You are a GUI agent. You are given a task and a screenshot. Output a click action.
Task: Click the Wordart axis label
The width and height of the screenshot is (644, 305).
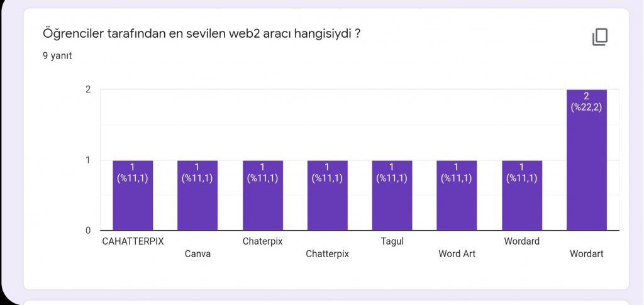point(586,254)
